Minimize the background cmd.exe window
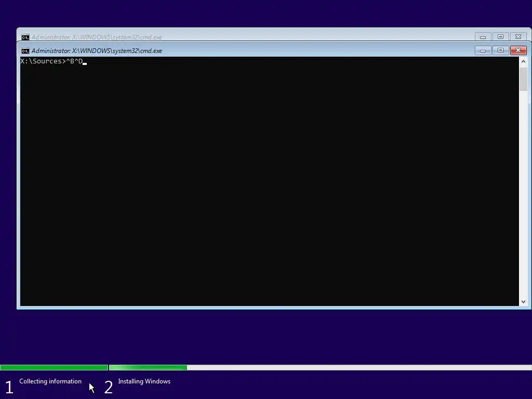 (x=483, y=37)
